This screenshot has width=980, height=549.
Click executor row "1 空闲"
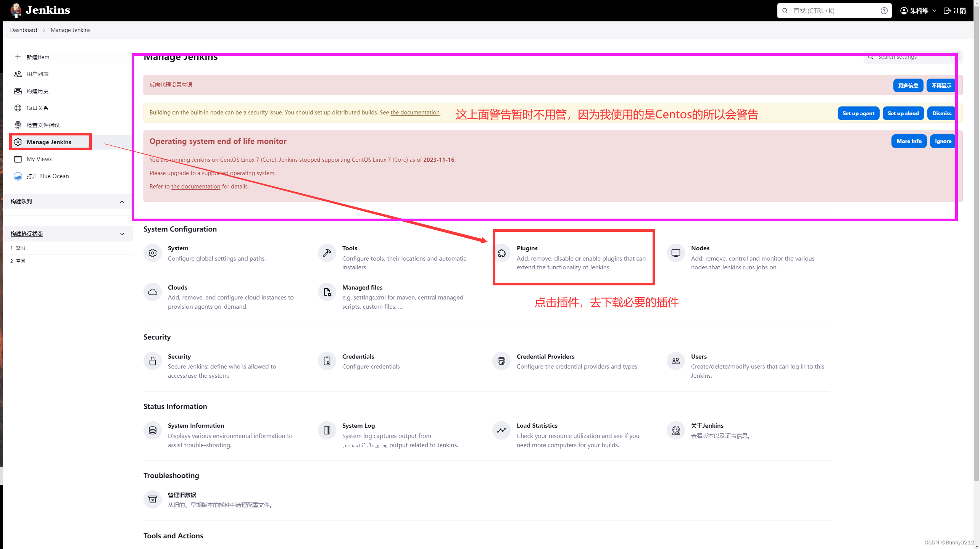[68, 248]
